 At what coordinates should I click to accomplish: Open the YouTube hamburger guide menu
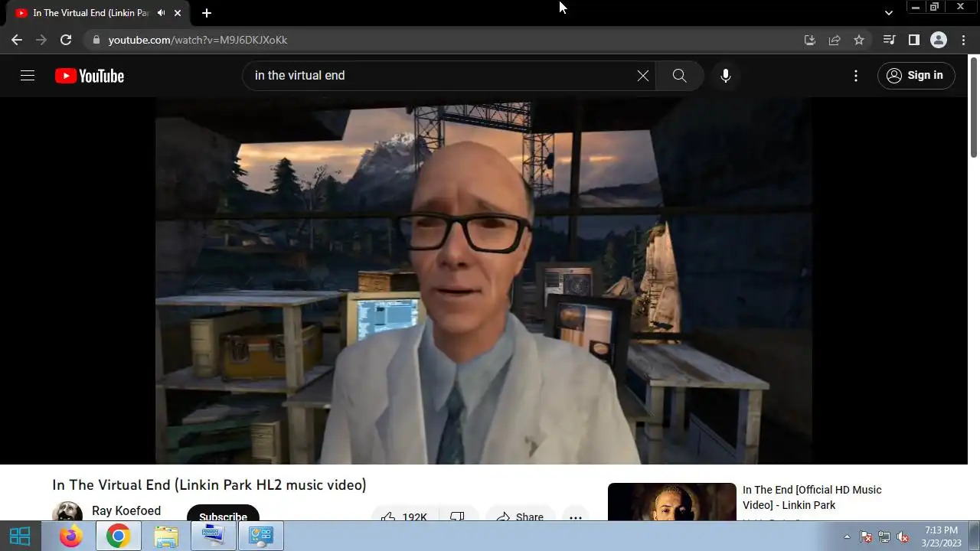[x=28, y=75]
